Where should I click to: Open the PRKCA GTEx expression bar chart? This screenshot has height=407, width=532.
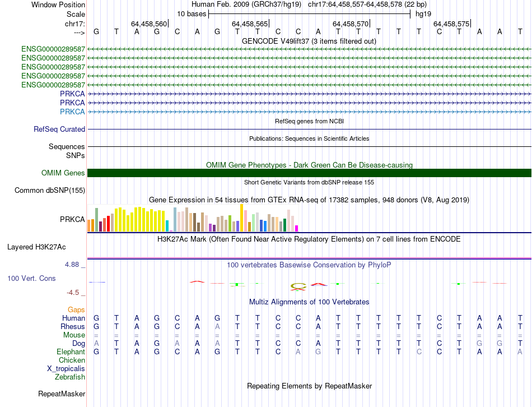click(193, 218)
